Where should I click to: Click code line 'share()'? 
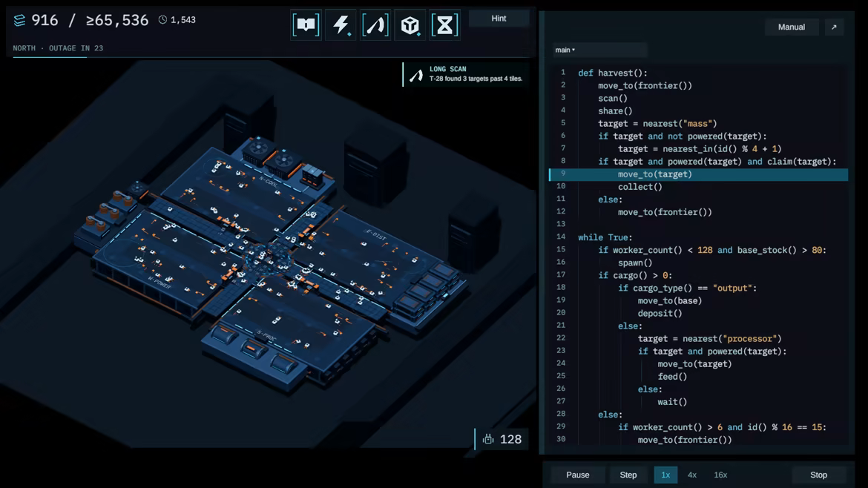[x=615, y=111]
